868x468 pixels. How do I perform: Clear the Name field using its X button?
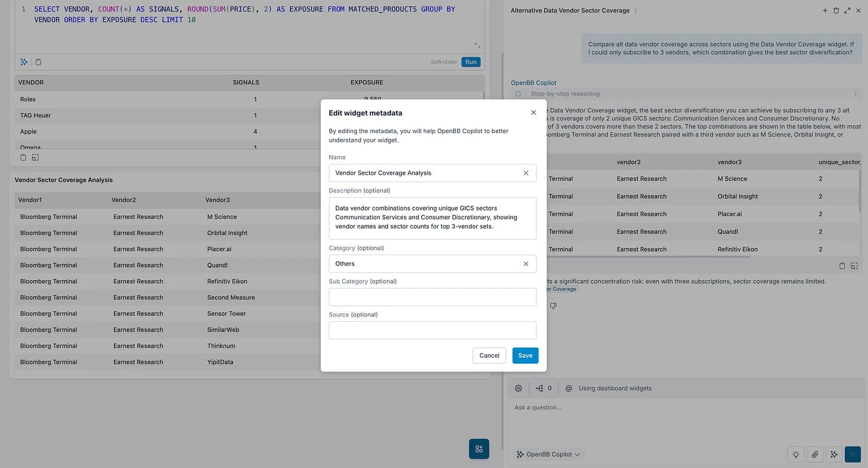click(526, 173)
